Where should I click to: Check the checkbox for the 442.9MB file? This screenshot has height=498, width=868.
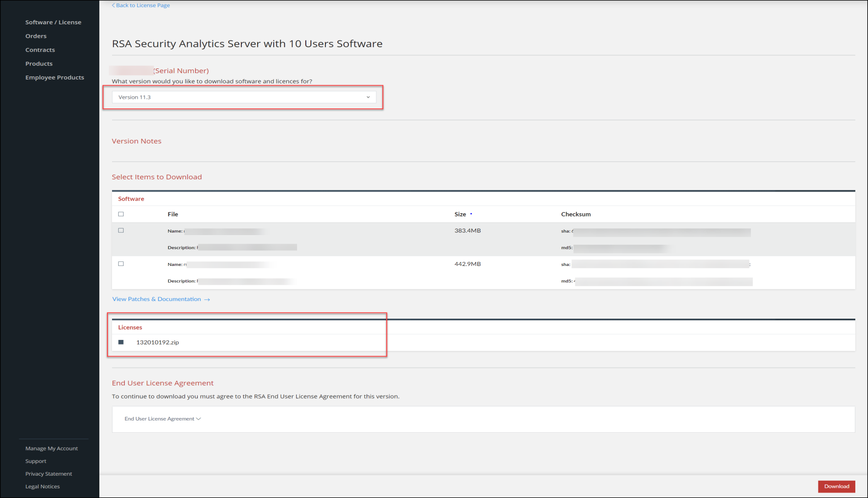pyautogui.click(x=121, y=263)
